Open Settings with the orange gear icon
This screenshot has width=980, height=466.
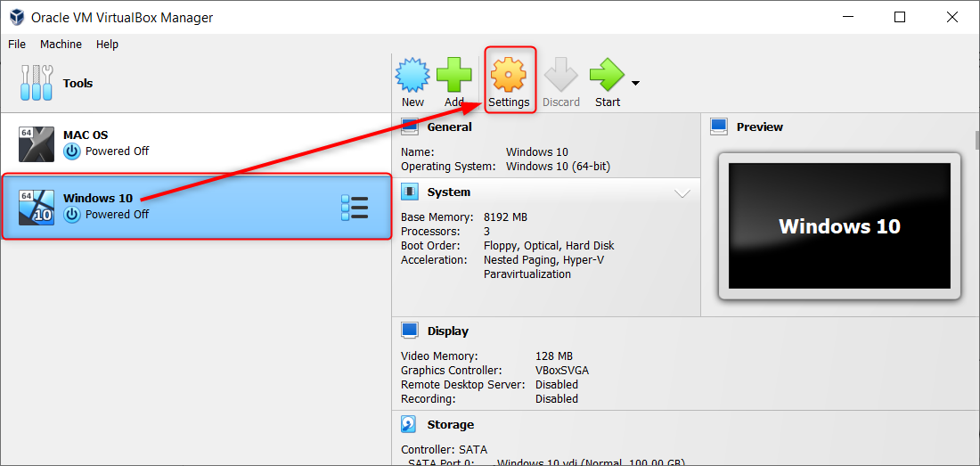click(x=508, y=75)
